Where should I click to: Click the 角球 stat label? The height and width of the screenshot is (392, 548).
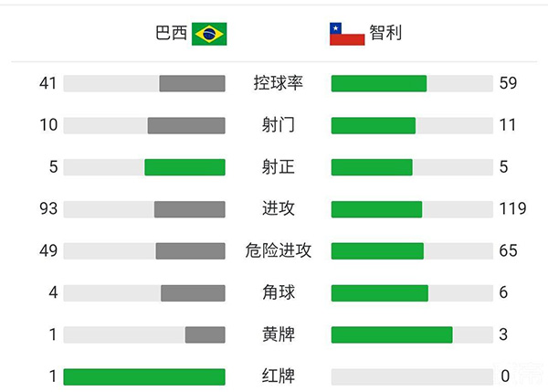[x=278, y=292]
